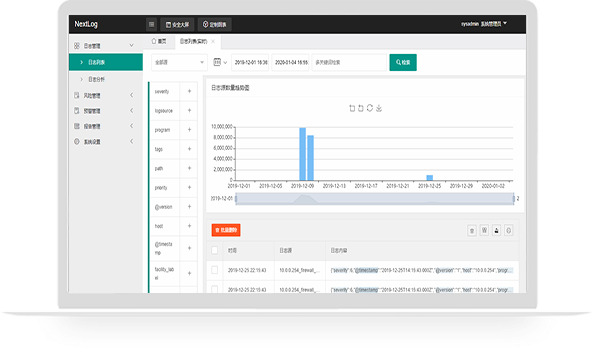Add the @timestamp field with its plus icon
Image resolution: width=593 pixels, height=360 pixels.
pos(189,248)
